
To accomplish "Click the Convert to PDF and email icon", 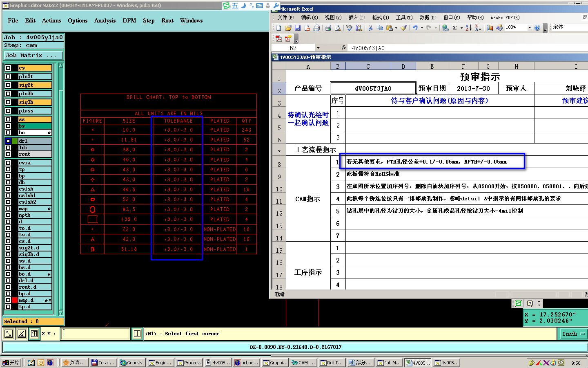I will pyautogui.click(x=288, y=38).
